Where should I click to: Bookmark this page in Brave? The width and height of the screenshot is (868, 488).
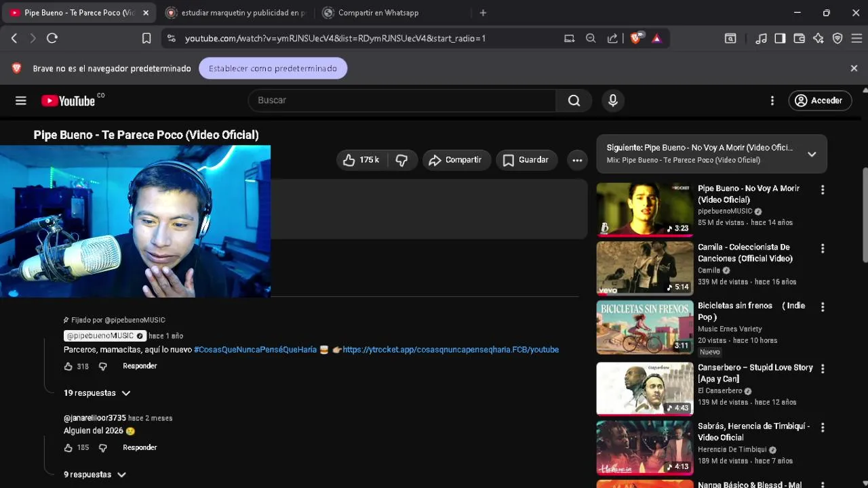(x=146, y=39)
